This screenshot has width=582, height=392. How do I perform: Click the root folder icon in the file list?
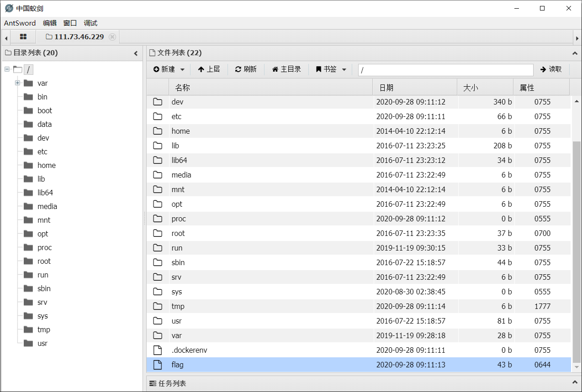(158, 233)
